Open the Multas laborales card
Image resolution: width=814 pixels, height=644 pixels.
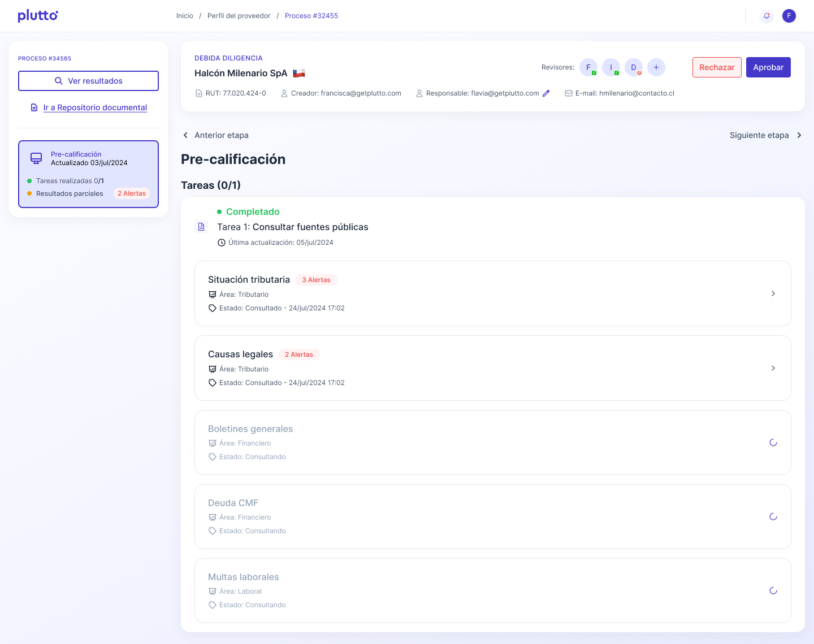click(493, 591)
